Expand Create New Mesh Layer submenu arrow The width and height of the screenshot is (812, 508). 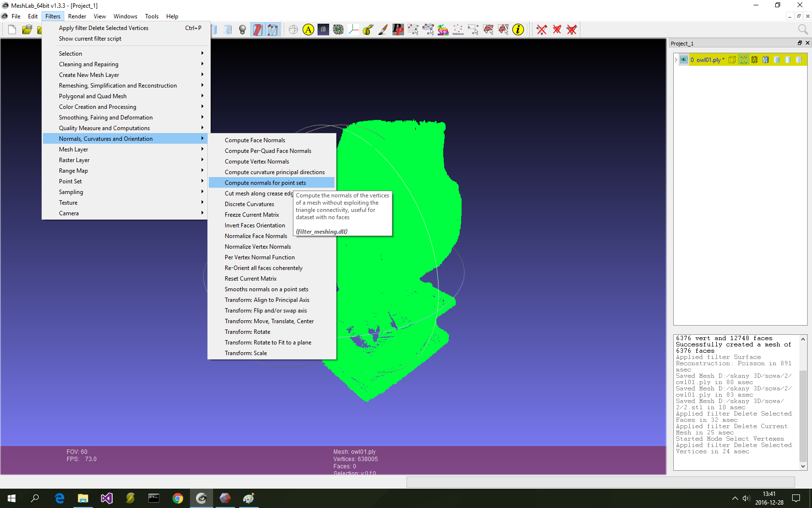(x=203, y=75)
